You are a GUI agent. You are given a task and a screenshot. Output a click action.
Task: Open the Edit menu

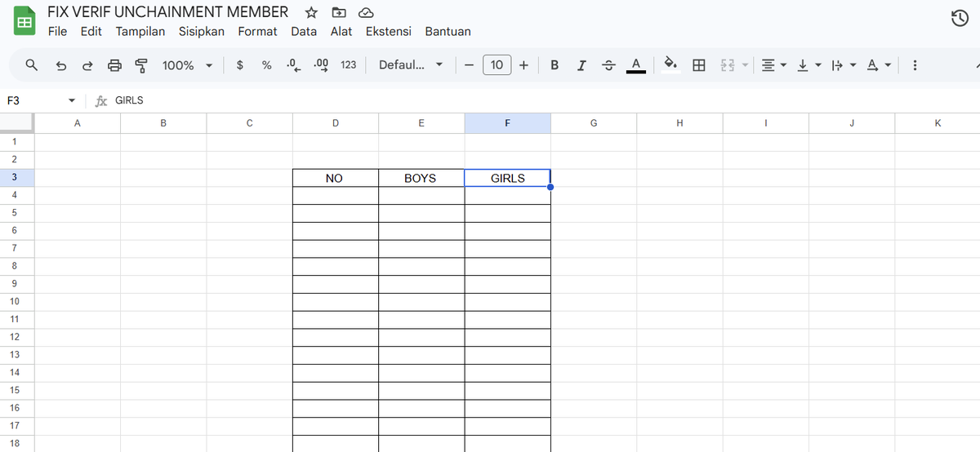91,31
